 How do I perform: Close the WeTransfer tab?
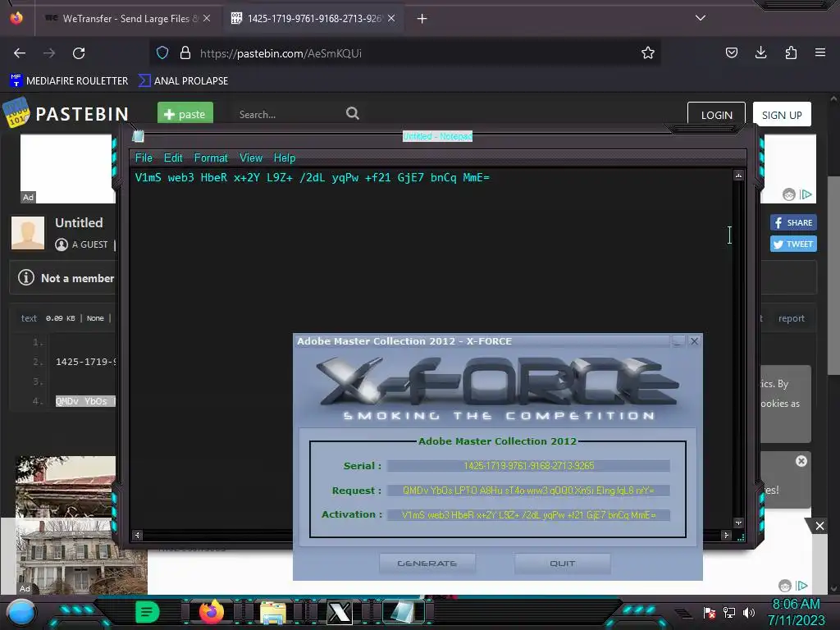(x=206, y=18)
